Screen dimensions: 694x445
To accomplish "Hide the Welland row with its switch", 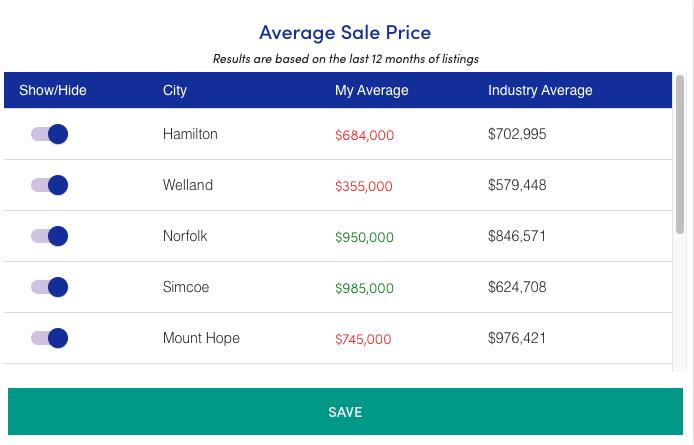I will coord(49,185).
